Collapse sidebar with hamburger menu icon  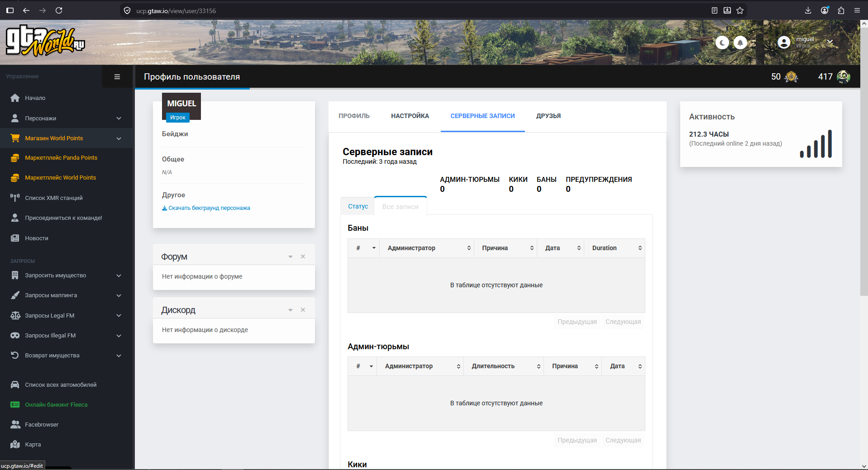pyautogui.click(x=117, y=76)
